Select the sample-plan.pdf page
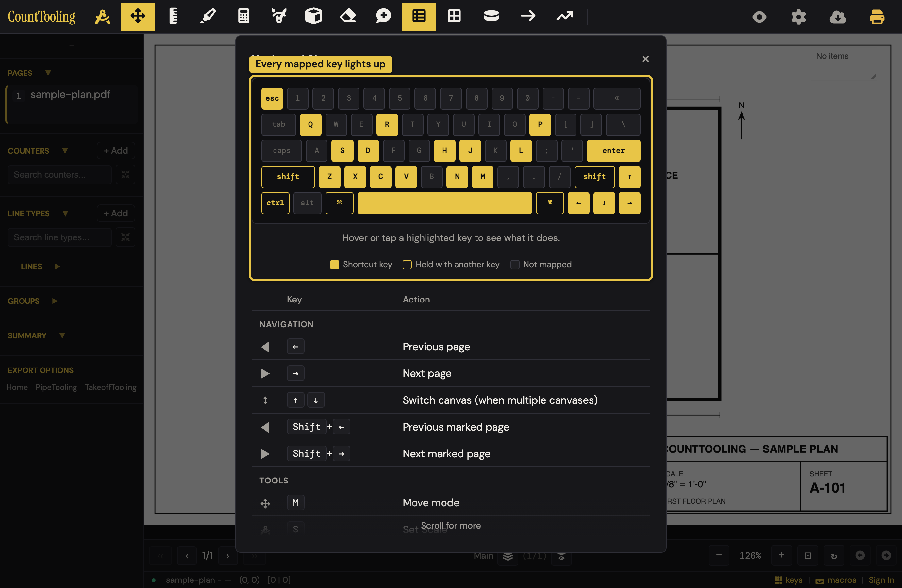The image size is (902, 588). tap(72, 105)
